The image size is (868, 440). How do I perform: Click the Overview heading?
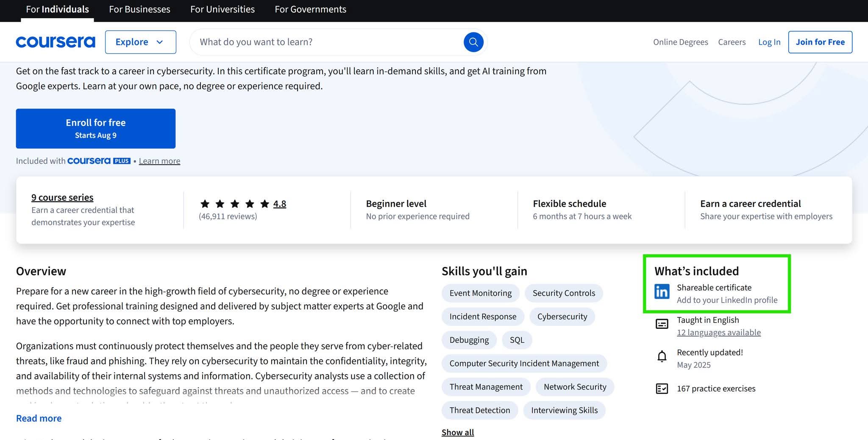point(41,271)
